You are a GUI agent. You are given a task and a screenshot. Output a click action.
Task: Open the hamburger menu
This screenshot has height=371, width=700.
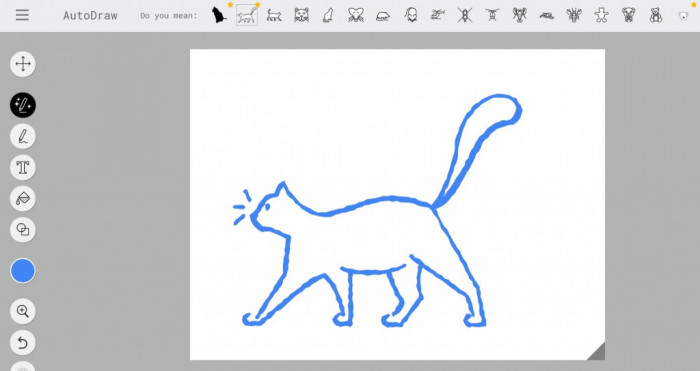coord(22,15)
